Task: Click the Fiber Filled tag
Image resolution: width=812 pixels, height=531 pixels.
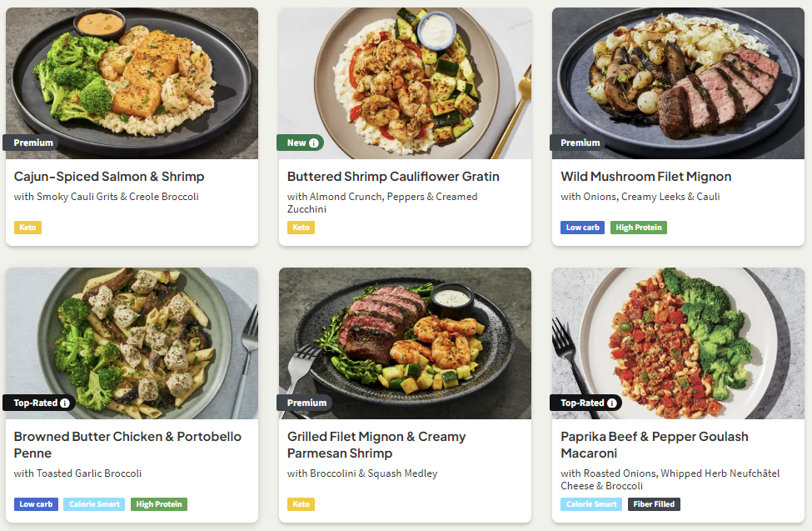Action: coord(654,504)
